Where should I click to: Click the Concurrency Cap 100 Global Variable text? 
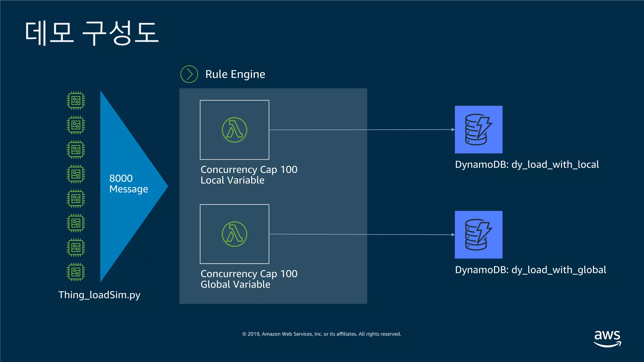click(248, 279)
